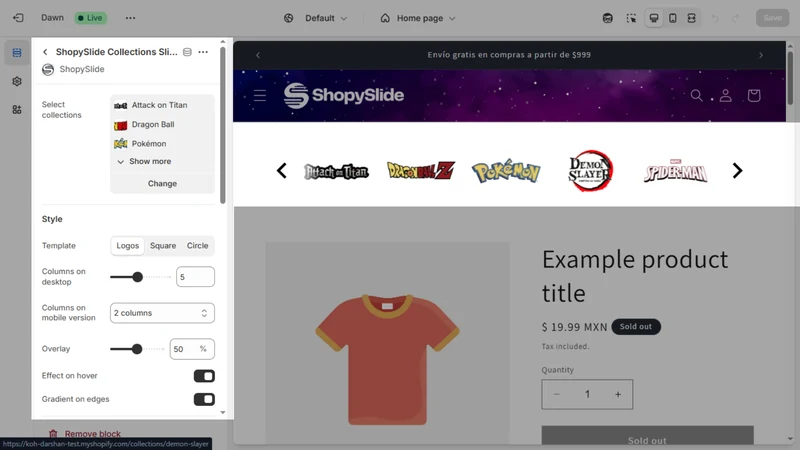The image size is (800, 450).
Task: Click the search icon in store header
Action: pyautogui.click(x=696, y=95)
